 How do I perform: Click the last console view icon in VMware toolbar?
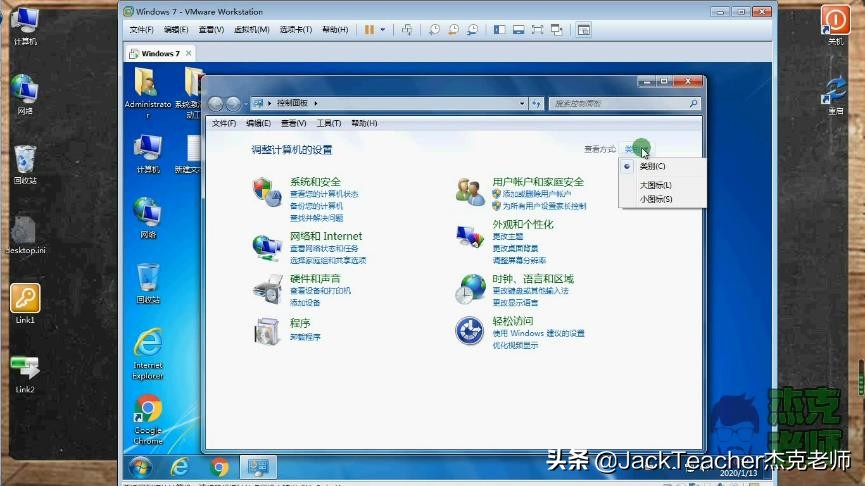tap(584, 30)
